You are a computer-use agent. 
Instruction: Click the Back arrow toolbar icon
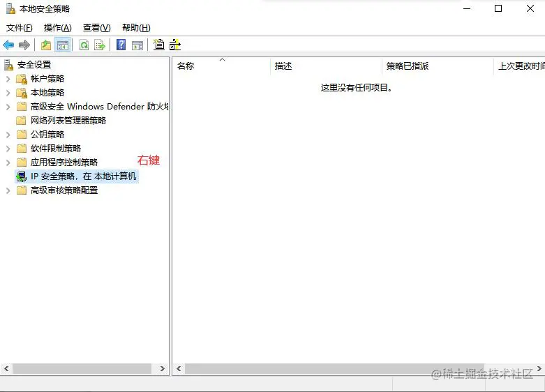tap(8, 45)
